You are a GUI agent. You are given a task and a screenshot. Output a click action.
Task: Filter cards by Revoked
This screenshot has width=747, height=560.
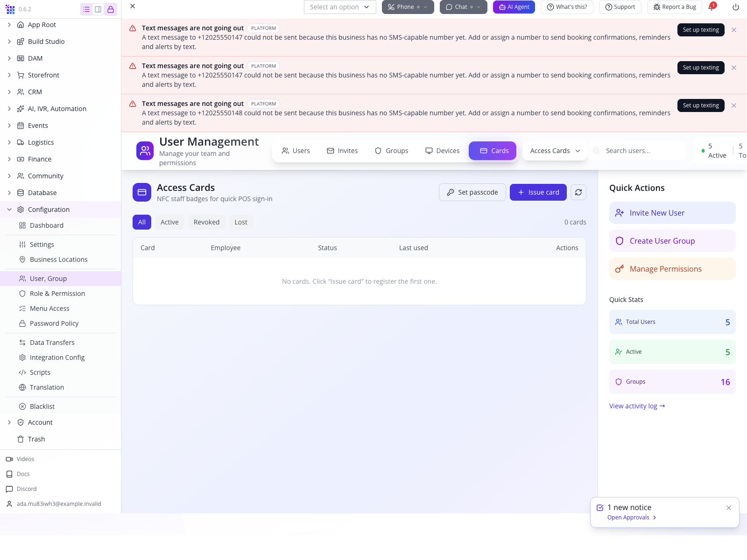[x=206, y=222]
